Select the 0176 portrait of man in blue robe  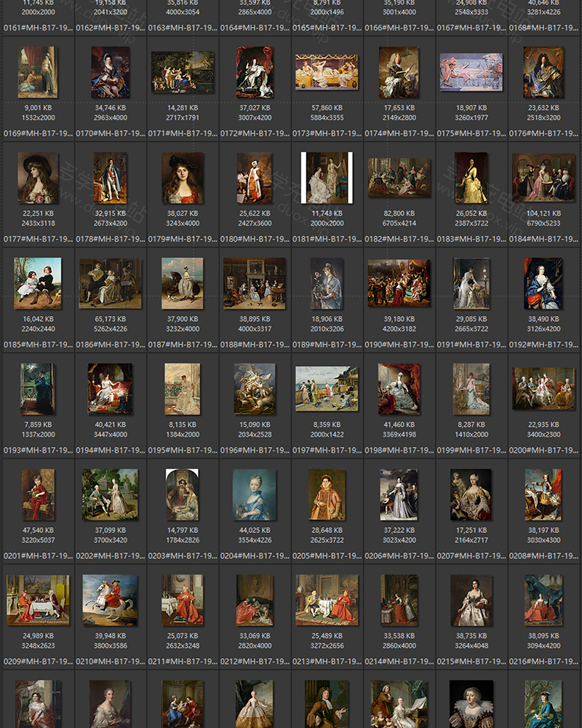coord(543,72)
